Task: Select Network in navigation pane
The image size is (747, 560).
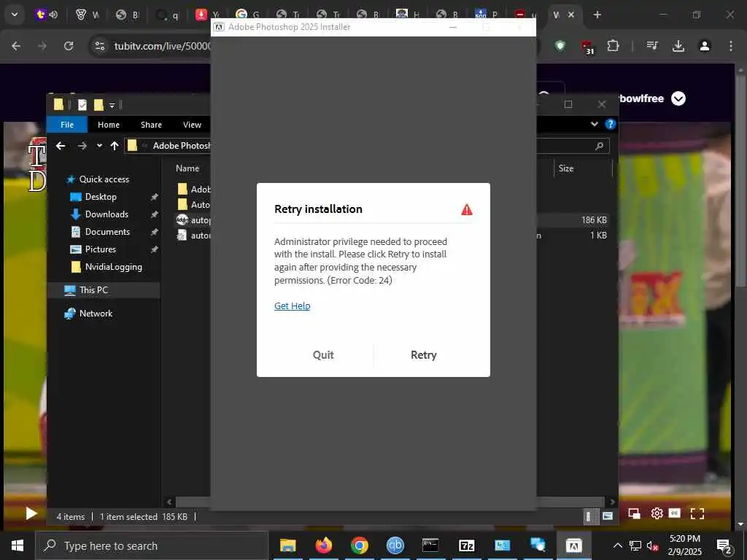Action: pos(96,314)
